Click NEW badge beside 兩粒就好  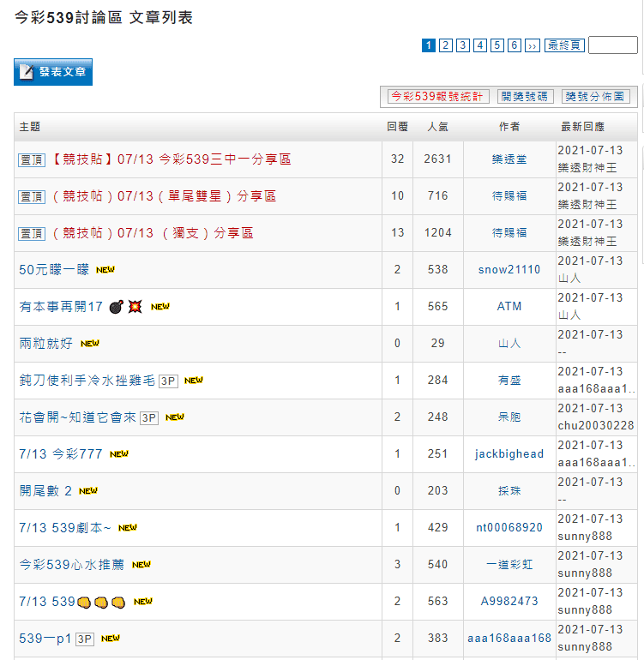coord(90,344)
